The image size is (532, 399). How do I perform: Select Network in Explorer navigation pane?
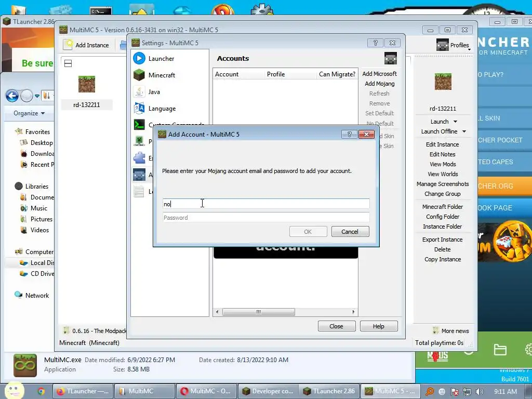[x=32, y=295]
